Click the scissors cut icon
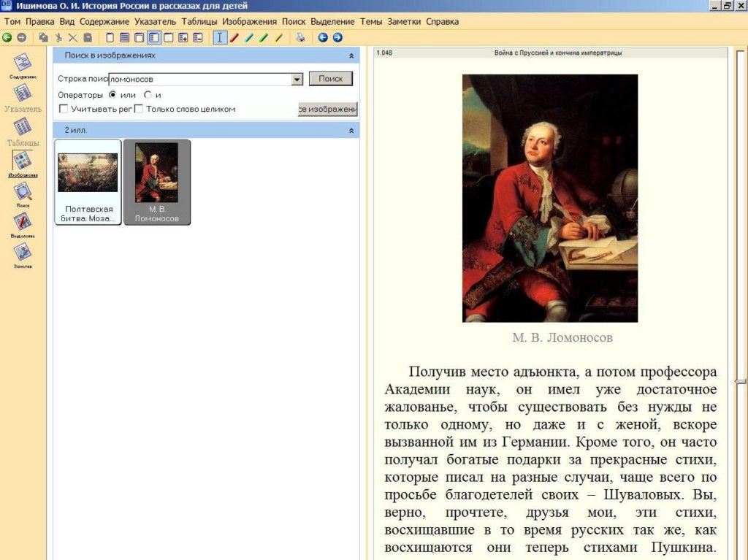Image resolution: width=748 pixels, height=560 pixels. [x=58, y=38]
